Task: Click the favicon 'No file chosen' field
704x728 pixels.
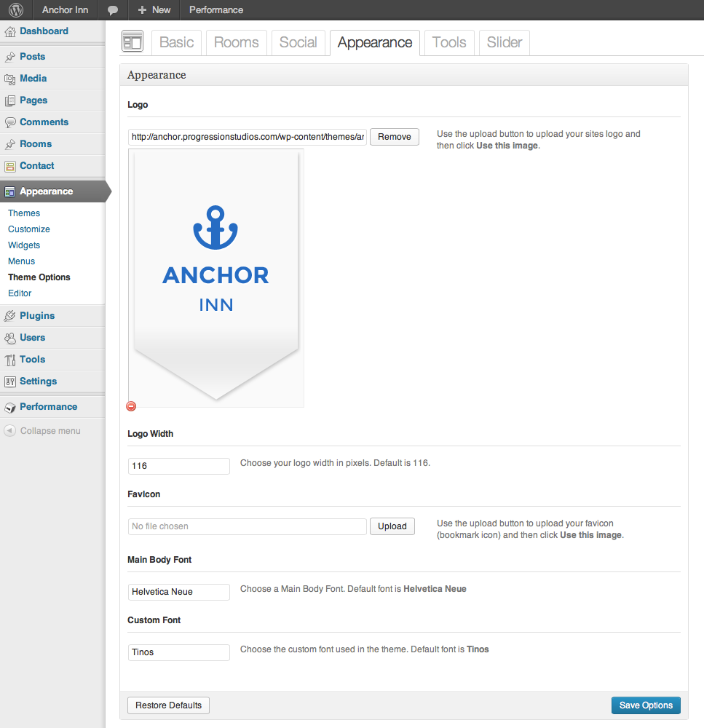Action: point(248,526)
